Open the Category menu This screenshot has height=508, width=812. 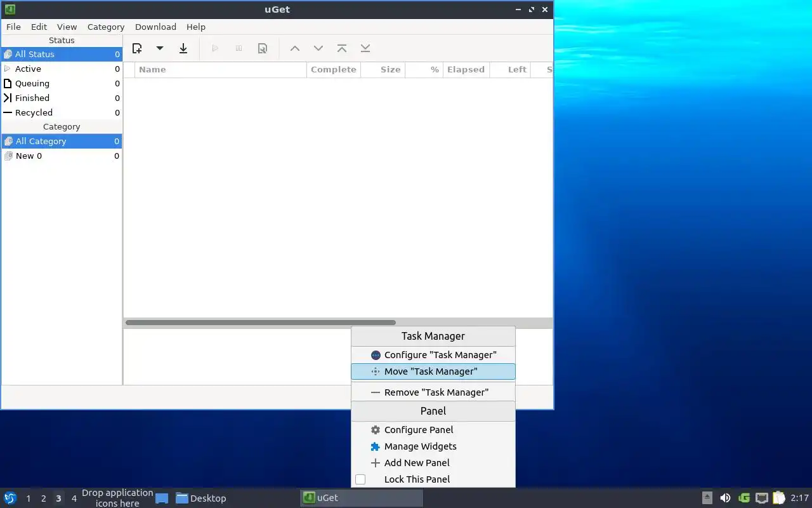(106, 27)
